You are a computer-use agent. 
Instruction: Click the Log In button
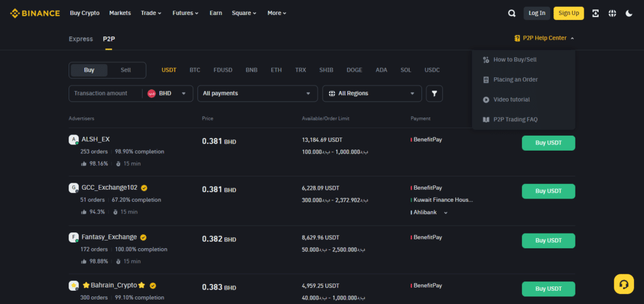537,13
